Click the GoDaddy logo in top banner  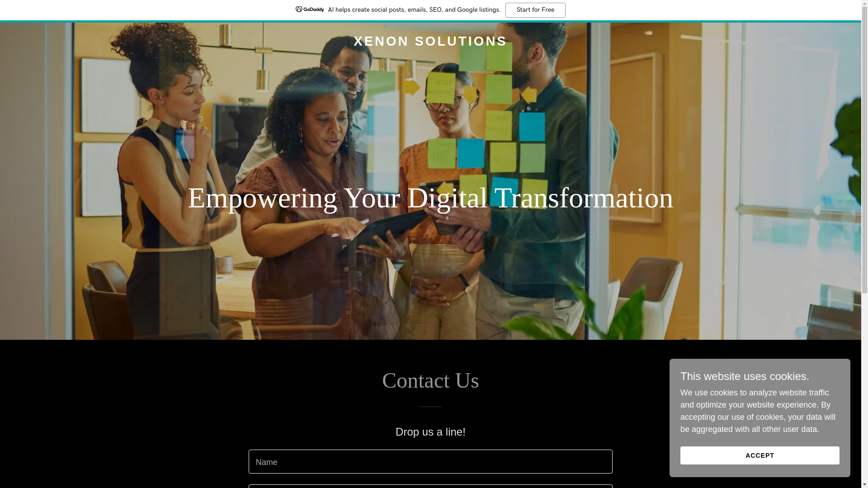point(310,9)
